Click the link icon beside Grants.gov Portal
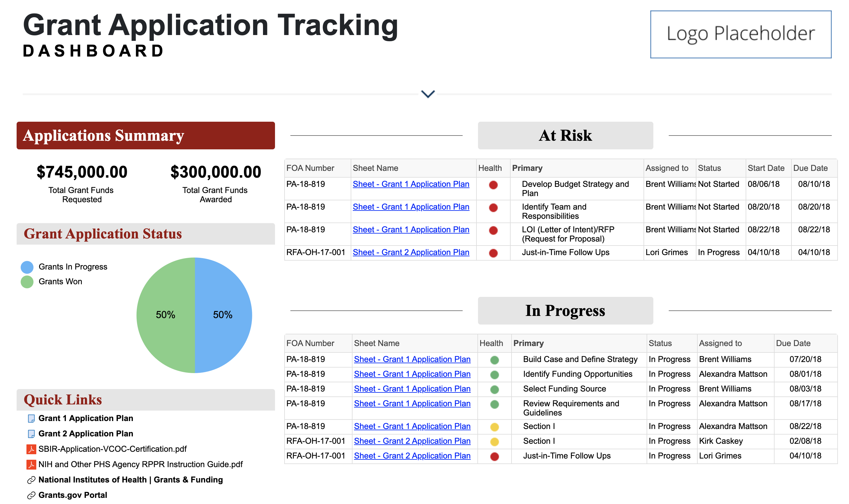Screen dimensions: 849x504 click(x=31, y=495)
